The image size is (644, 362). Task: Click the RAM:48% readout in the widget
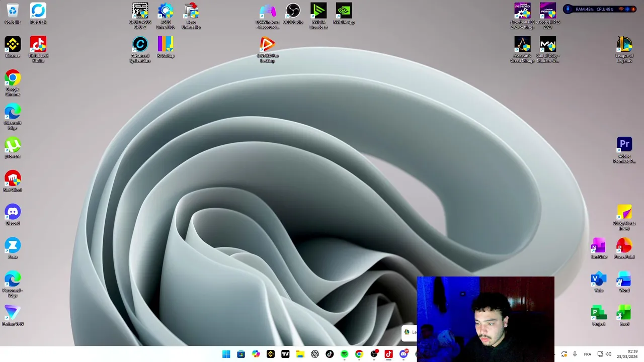click(x=584, y=9)
